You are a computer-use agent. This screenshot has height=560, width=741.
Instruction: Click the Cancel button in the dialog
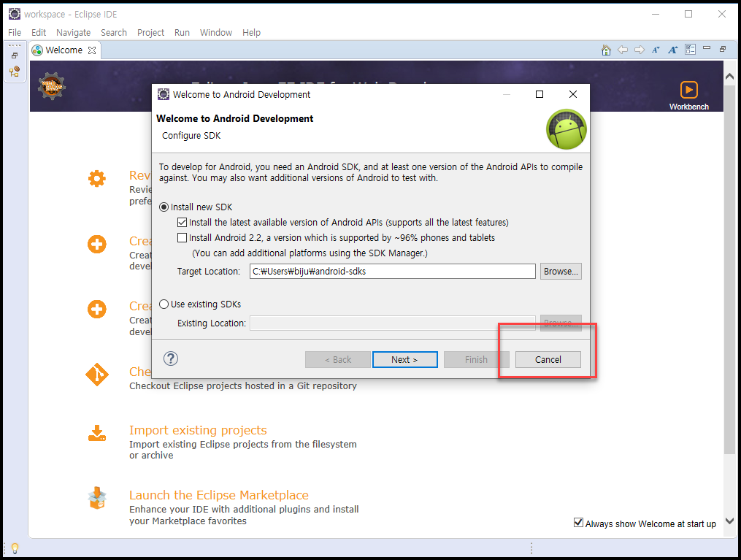pyautogui.click(x=548, y=360)
